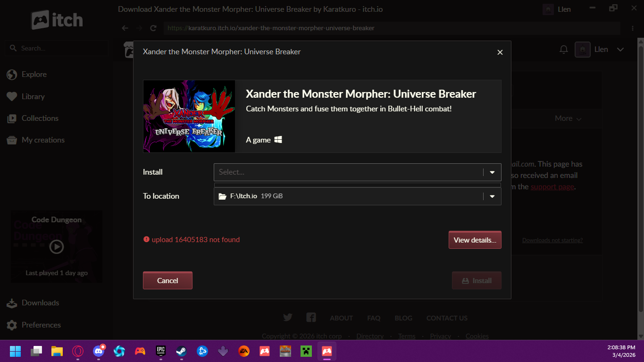Click the sidebar Search field
644x362 pixels.
[x=57, y=48]
